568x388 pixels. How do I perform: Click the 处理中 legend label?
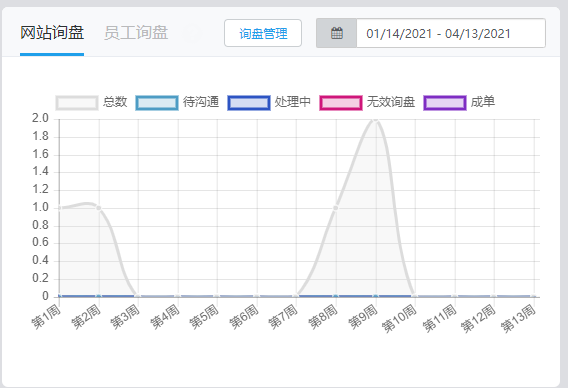pyautogui.click(x=292, y=102)
